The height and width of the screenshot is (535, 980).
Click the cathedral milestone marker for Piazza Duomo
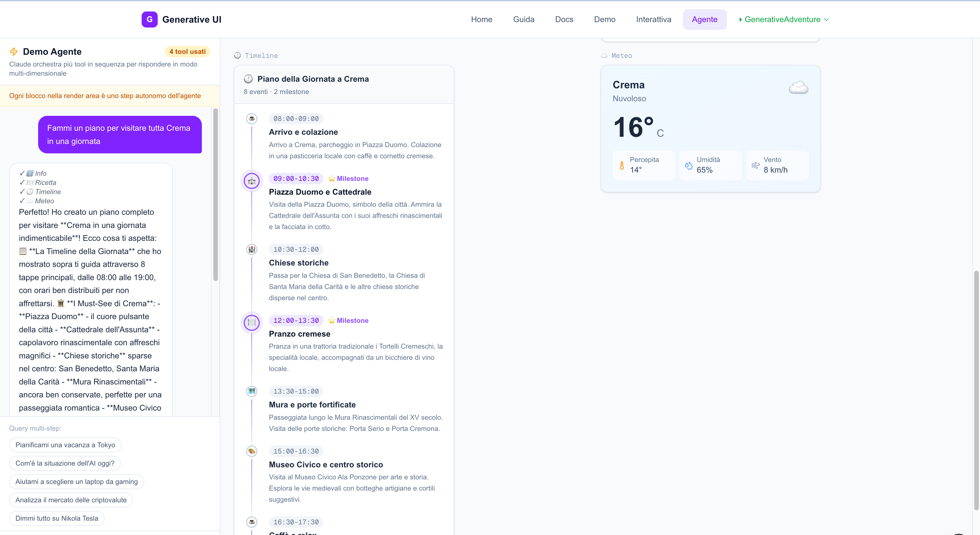coord(251,181)
